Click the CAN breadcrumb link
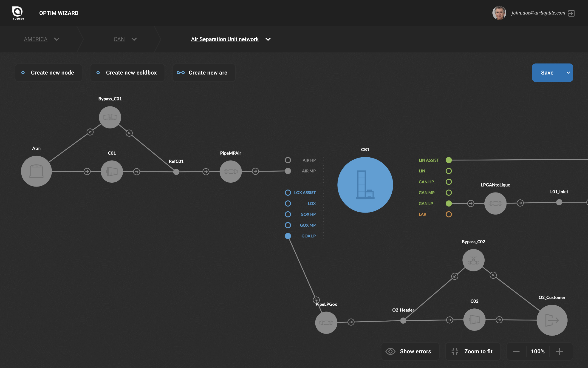Screen dimensions: 588x368 click(119, 39)
